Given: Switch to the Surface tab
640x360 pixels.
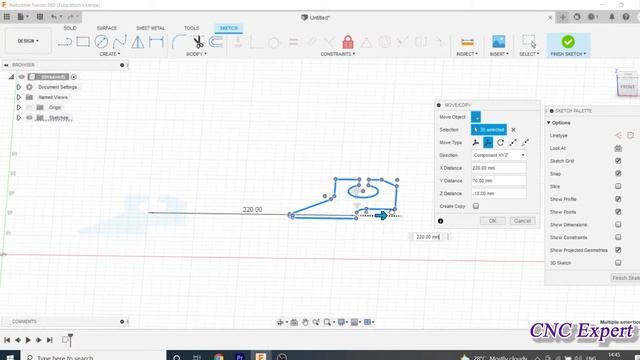Looking at the screenshot, I should (107, 28).
